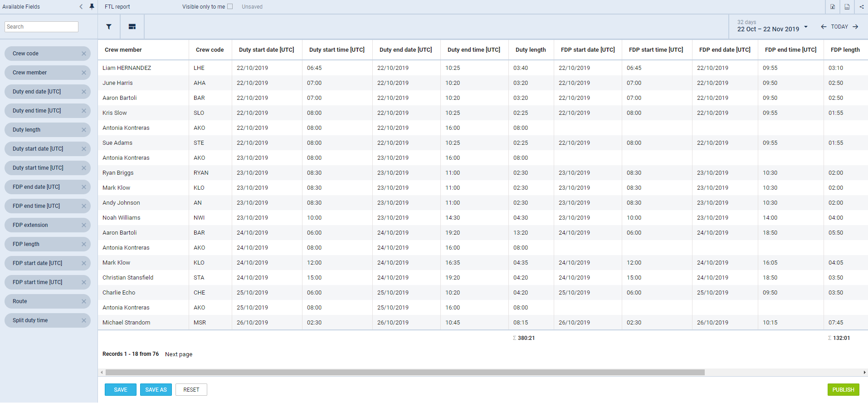This screenshot has height=403, width=868.
Task: Remove FDP end date [UTC] field
Action: [83, 187]
